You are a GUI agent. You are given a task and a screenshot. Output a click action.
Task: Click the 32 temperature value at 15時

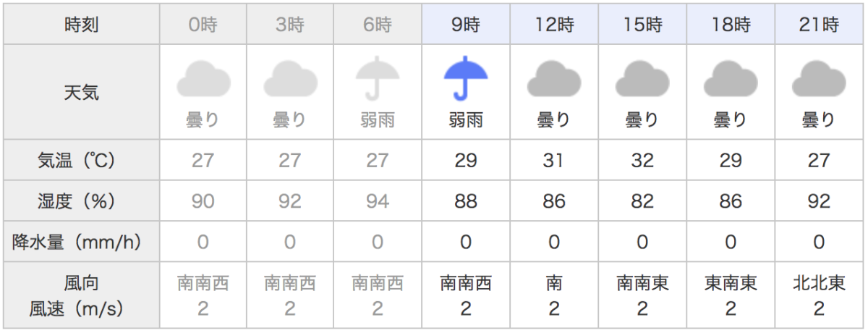click(642, 160)
